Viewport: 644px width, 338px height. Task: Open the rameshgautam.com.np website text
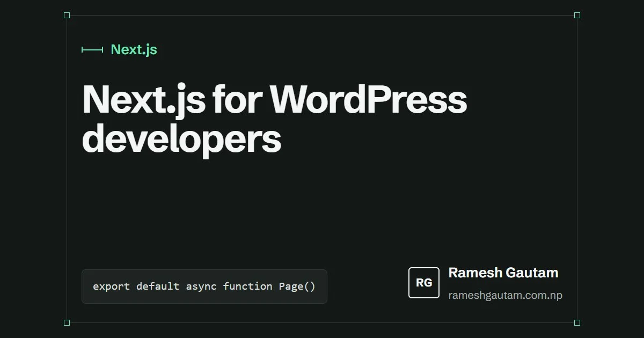pos(506,295)
